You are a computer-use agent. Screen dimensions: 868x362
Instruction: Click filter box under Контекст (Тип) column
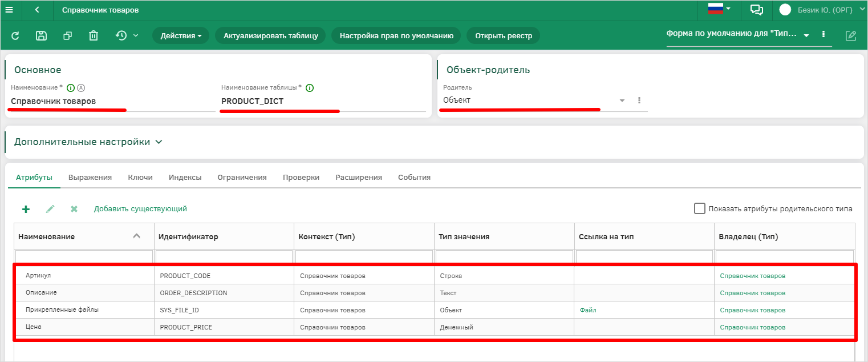click(x=364, y=256)
